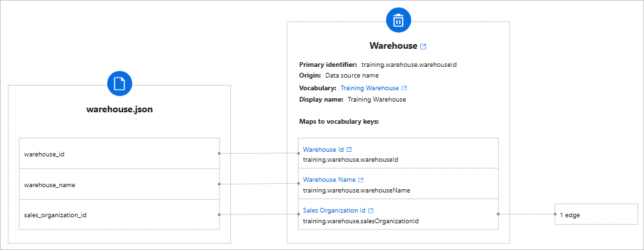Follow the Warehouse Name vocabulary key link

click(x=329, y=180)
